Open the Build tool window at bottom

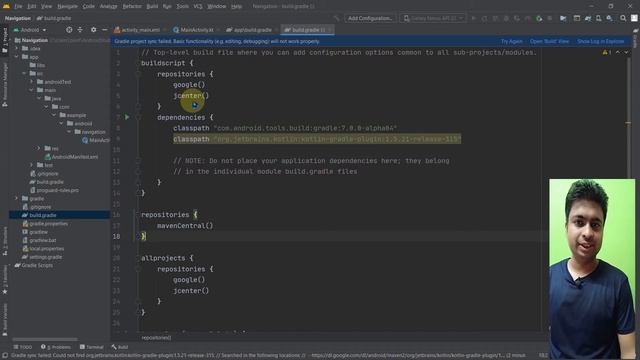(x=120, y=347)
